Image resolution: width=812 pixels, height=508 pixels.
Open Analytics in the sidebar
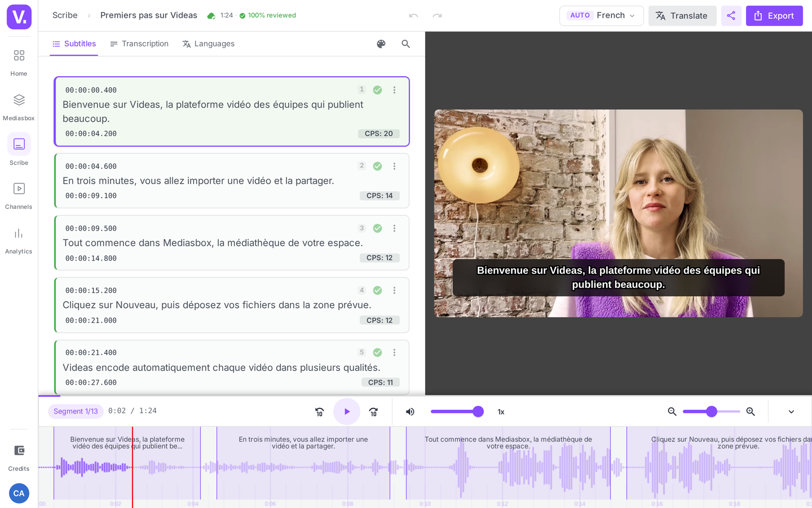click(19, 241)
